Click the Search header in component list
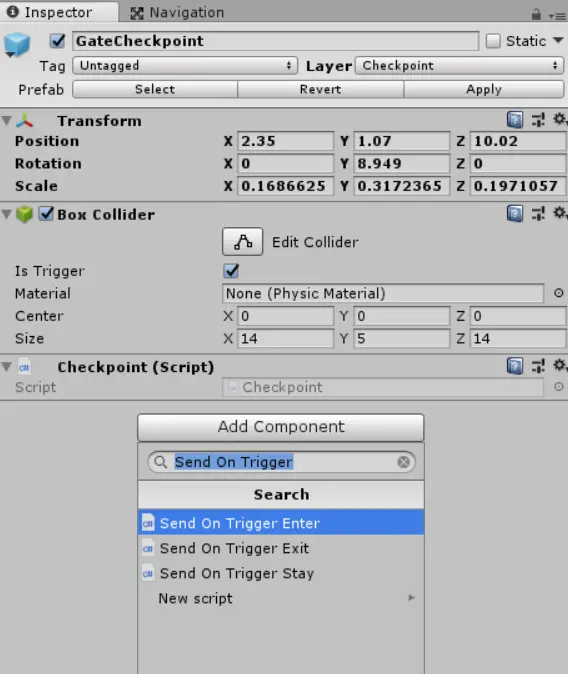Image resolution: width=568 pixels, height=674 pixels. (x=281, y=494)
